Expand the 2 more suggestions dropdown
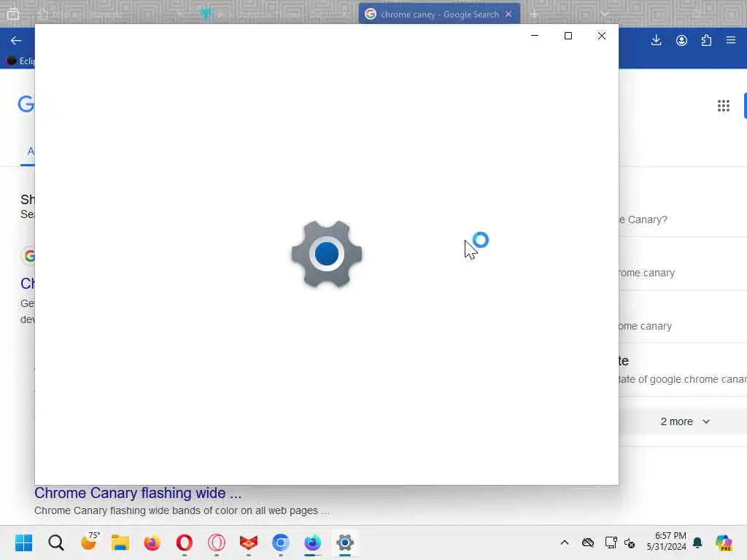 click(x=685, y=421)
